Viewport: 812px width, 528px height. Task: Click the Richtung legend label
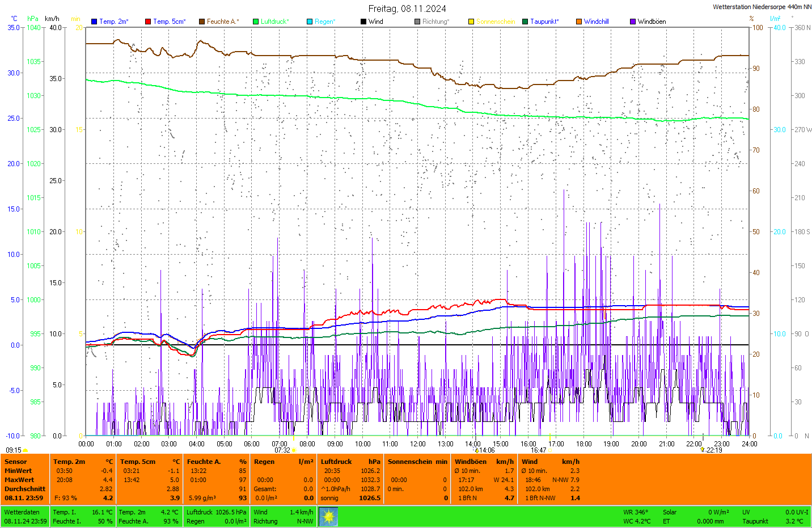[x=435, y=22]
